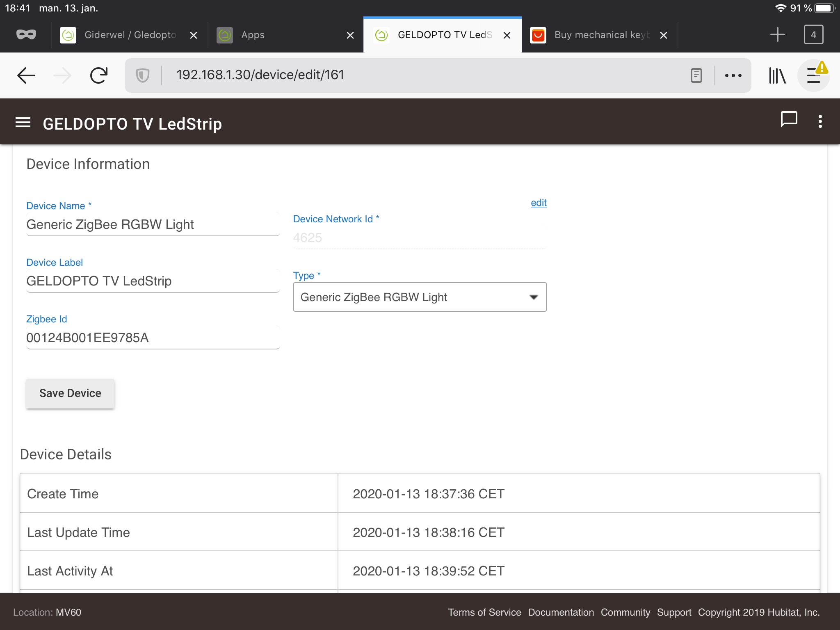Image resolution: width=840 pixels, height=630 pixels.
Task: Open the page actions three-dot menu
Action: tap(733, 75)
